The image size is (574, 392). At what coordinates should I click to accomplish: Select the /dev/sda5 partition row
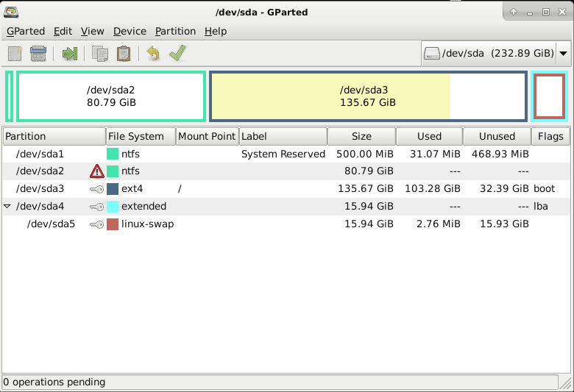coord(286,224)
